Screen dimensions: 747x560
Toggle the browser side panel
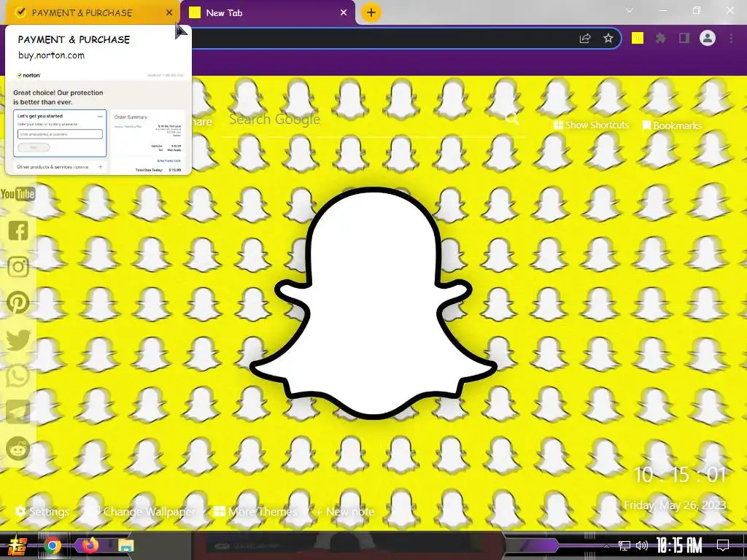click(x=684, y=38)
